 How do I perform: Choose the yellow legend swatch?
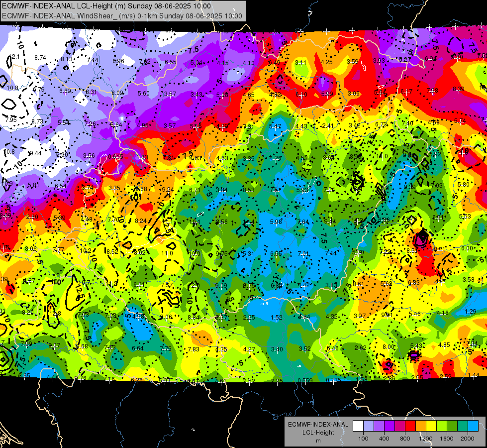click(x=431, y=426)
